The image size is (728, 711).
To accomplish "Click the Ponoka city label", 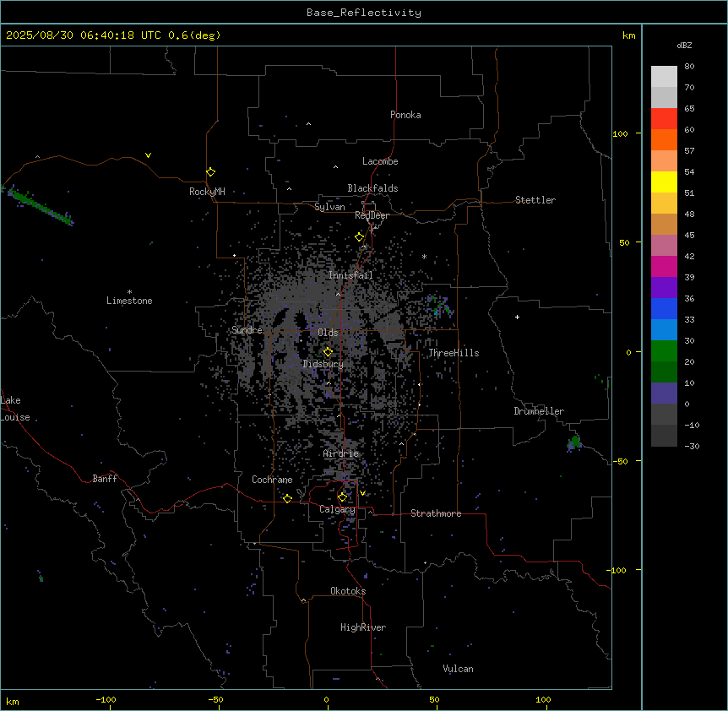I will (x=405, y=115).
